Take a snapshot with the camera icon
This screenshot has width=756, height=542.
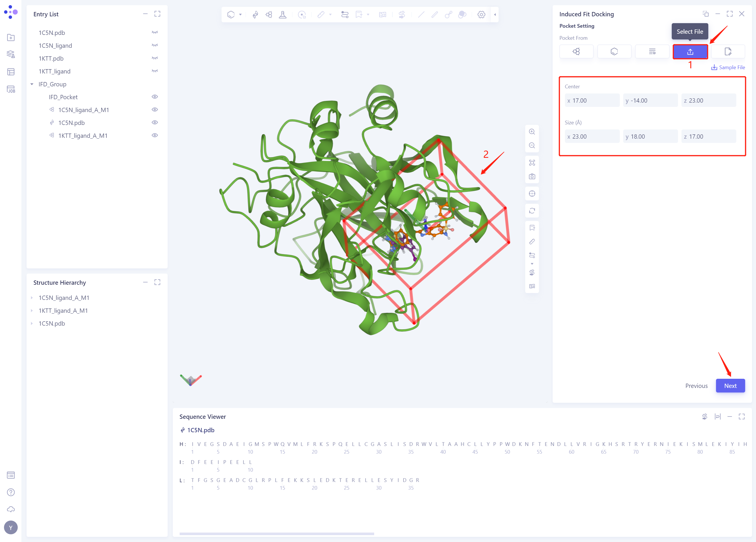[532, 177]
